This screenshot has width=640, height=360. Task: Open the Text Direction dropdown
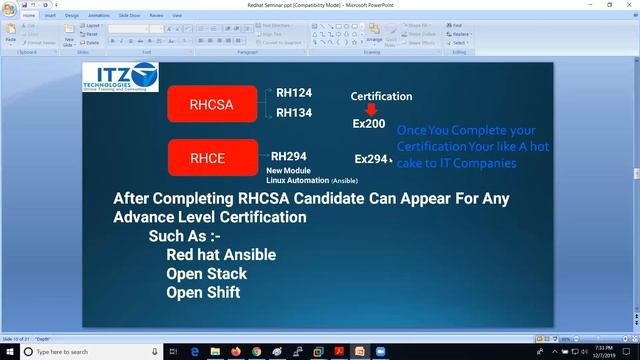[x=273, y=25]
